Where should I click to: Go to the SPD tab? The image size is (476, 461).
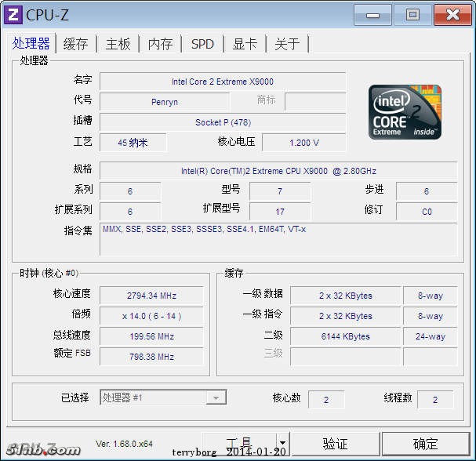tap(202, 44)
